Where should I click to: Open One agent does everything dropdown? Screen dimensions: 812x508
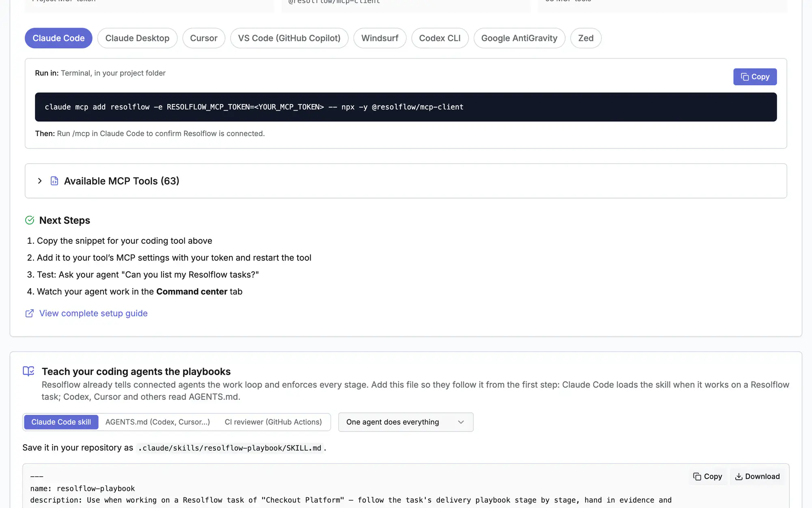(406, 422)
